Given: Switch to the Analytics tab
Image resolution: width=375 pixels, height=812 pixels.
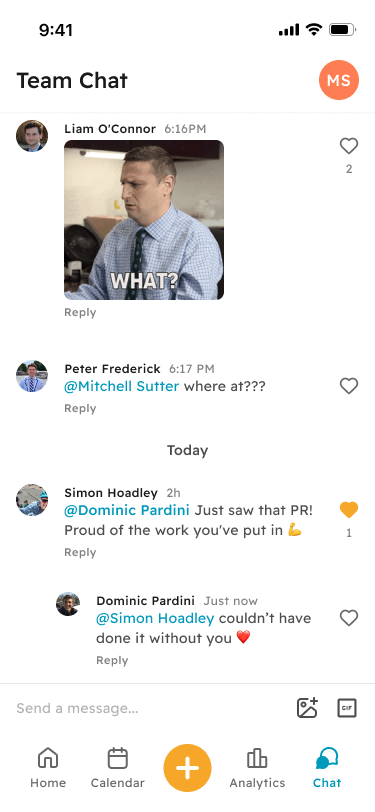Looking at the screenshot, I should pos(257,768).
